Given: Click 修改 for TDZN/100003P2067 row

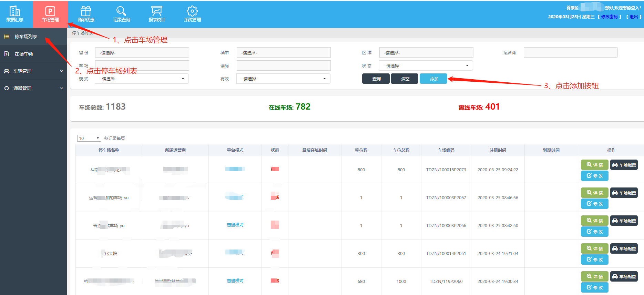Looking at the screenshot, I should click(x=595, y=204).
